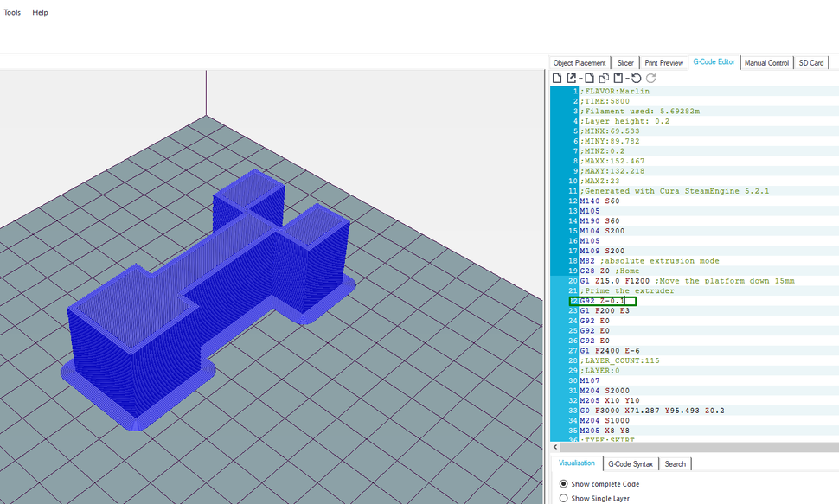The width and height of the screenshot is (839, 504).
Task: Export the G-Code to a file
Action: [x=572, y=78]
